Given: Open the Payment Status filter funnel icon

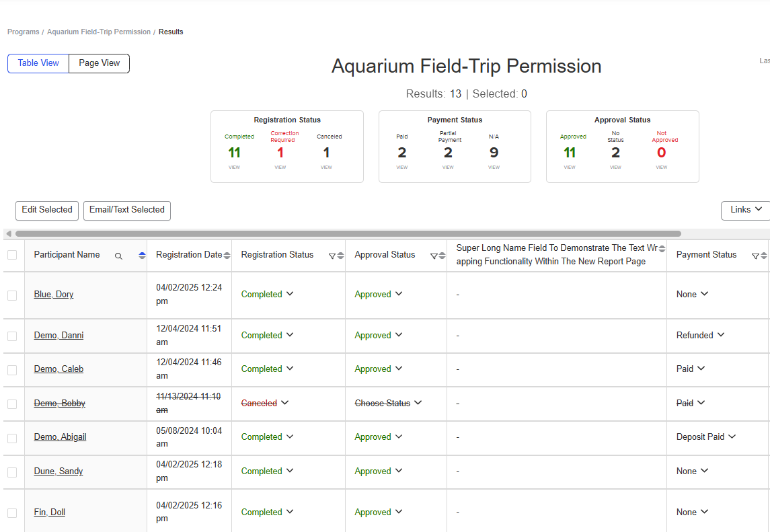Looking at the screenshot, I should pyautogui.click(x=755, y=256).
